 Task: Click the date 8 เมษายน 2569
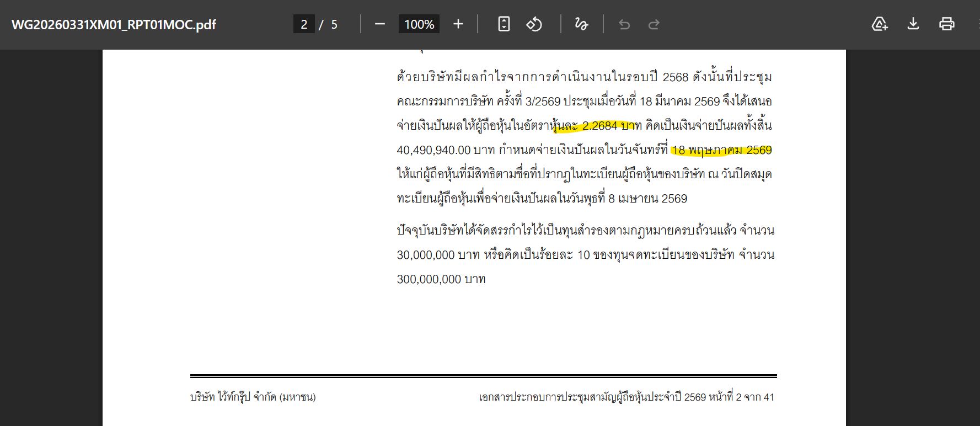point(647,199)
